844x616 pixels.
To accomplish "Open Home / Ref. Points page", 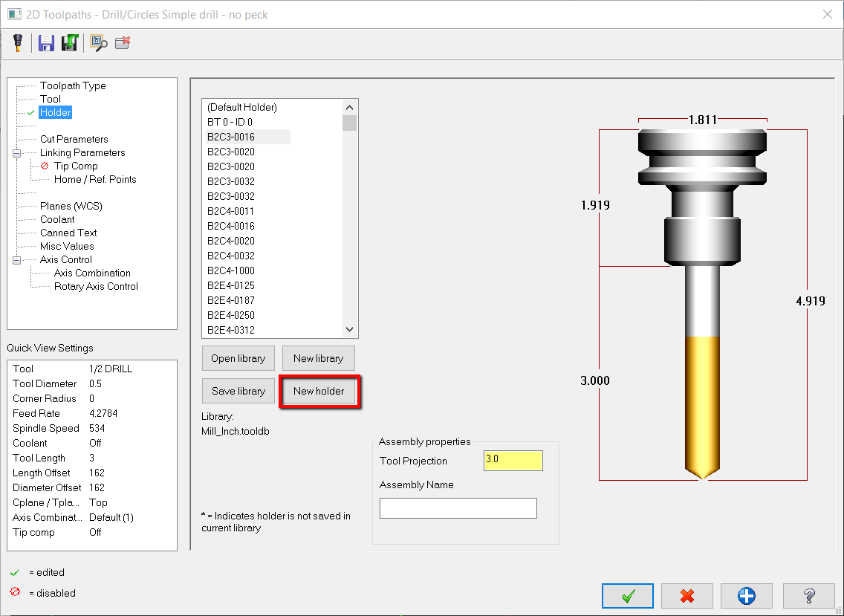I will 95,179.
